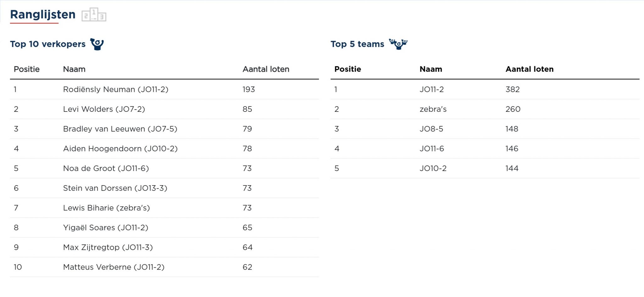Screen dimensions: 644x297
Task: Click Lewis Biharie (zebra's) name
Action: point(106,208)
